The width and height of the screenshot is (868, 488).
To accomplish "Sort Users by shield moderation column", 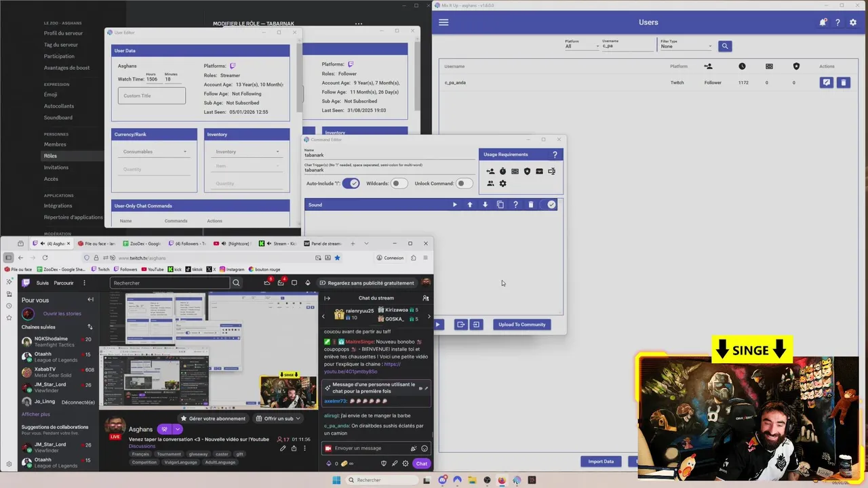I will pyautogui.click(x=796, y=66).
